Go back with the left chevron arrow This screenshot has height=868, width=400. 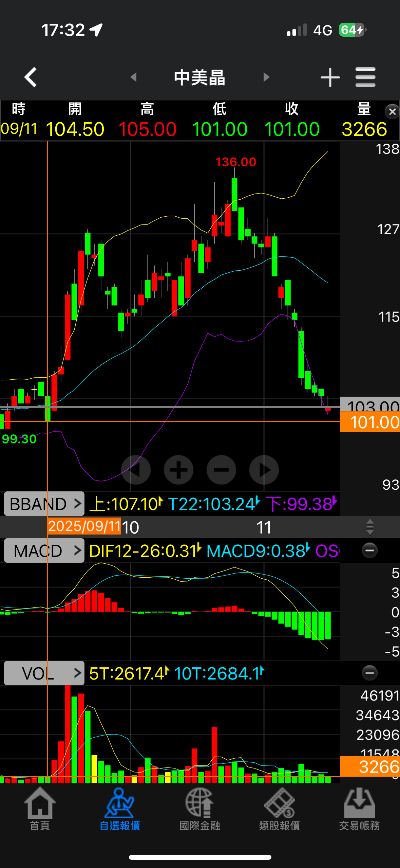coord(31,77)
